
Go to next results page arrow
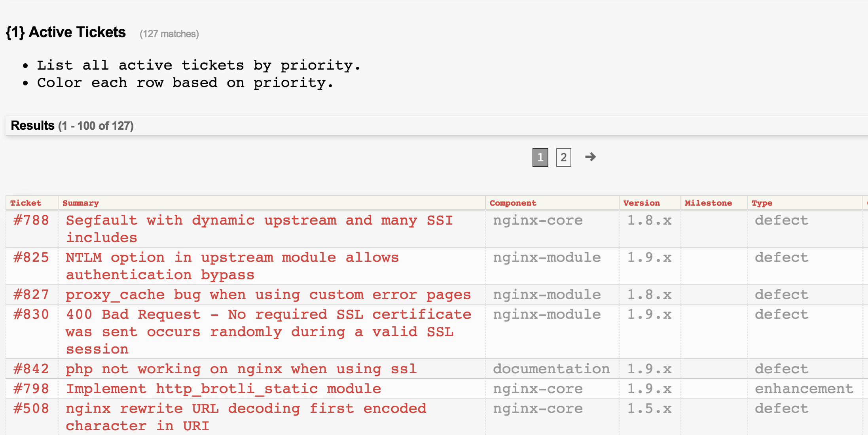590,157
